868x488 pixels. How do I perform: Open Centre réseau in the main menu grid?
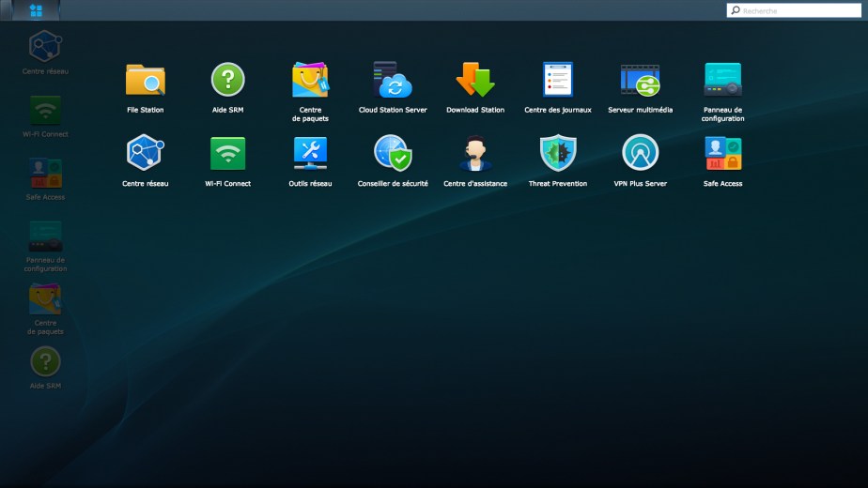click(146, 154)
